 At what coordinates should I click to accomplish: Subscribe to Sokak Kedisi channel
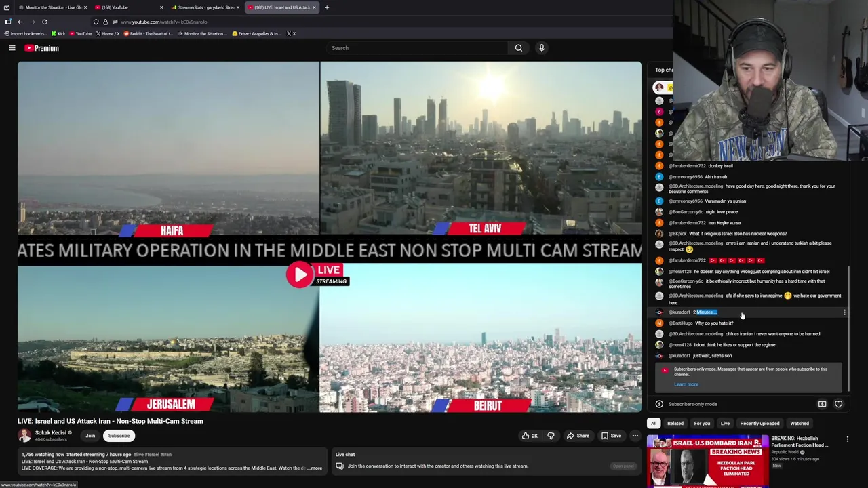point(119,436)
